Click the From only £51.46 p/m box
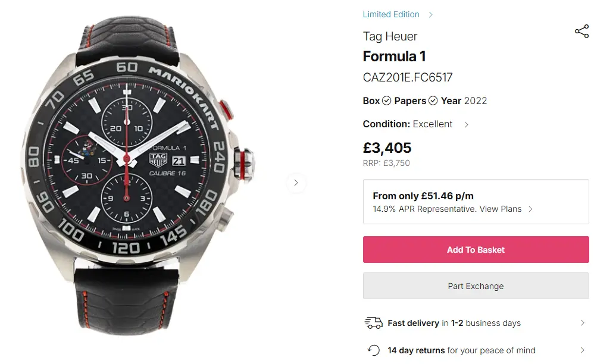Viewport: 616px width, 364px height. pos(476,202)
